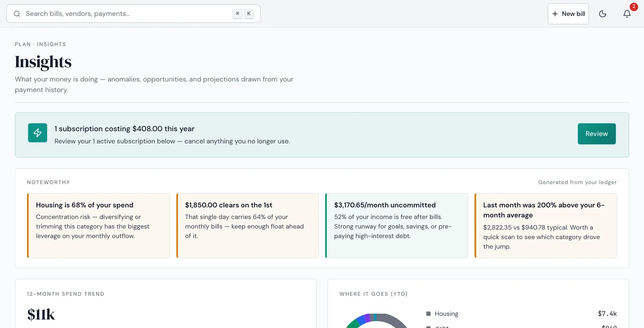
Task: Open the $1,850.00 clears on the 1st card
Action: coord(247,226)
